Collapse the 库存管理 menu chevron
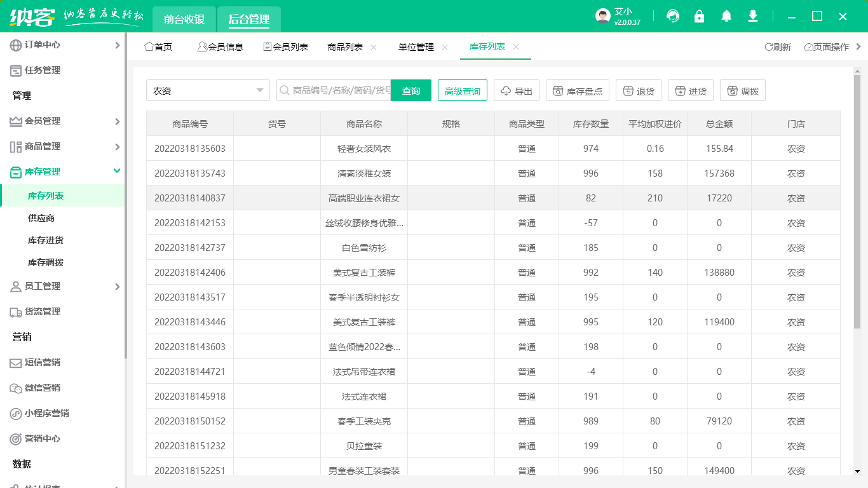The height and width of the screenshot is (488, 868). [117, 171]
